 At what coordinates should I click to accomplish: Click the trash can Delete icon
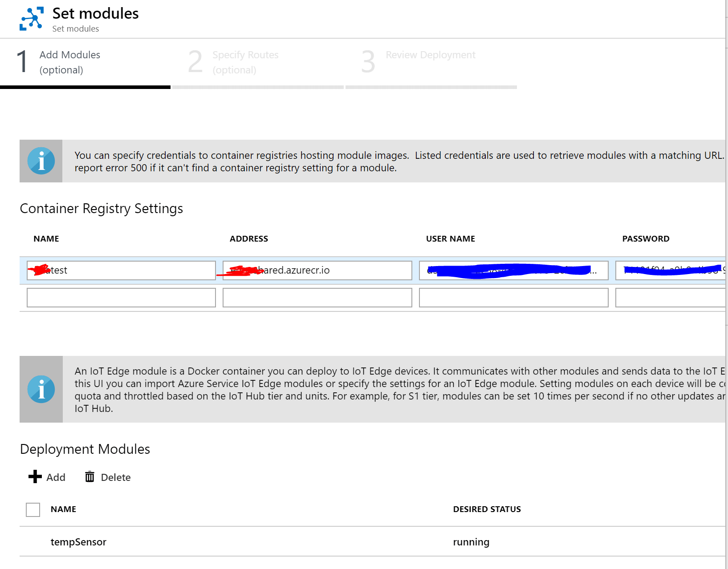click(90, 477)
